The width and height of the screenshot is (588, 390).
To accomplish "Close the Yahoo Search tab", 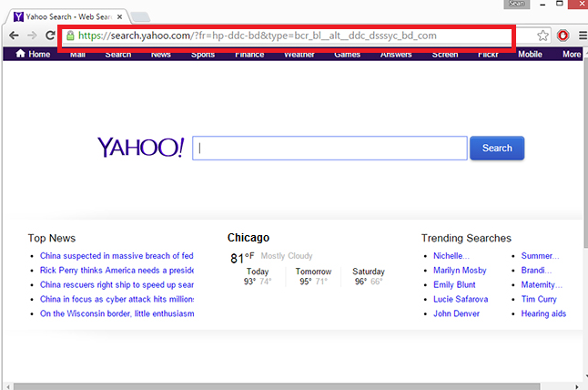I will [119, 15].
